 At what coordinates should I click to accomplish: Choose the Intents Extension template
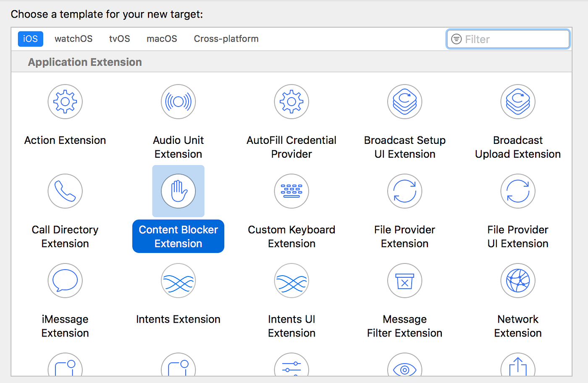tap(178, 281)
